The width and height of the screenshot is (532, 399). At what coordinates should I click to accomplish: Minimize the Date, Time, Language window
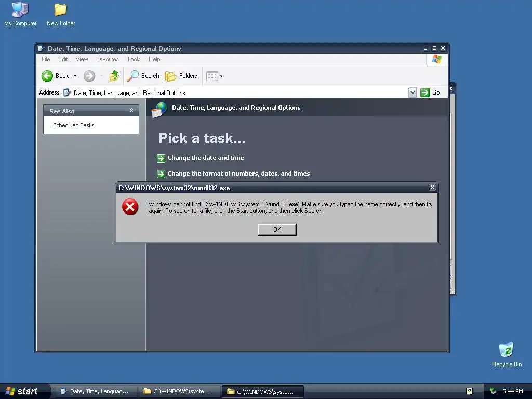pyautogui.click(x=426, y=48)
